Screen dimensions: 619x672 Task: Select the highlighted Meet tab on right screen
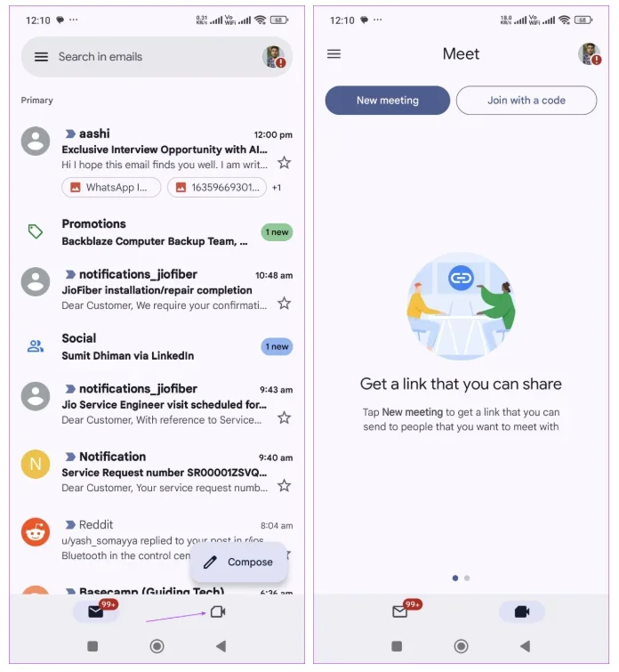pos(522,611)
